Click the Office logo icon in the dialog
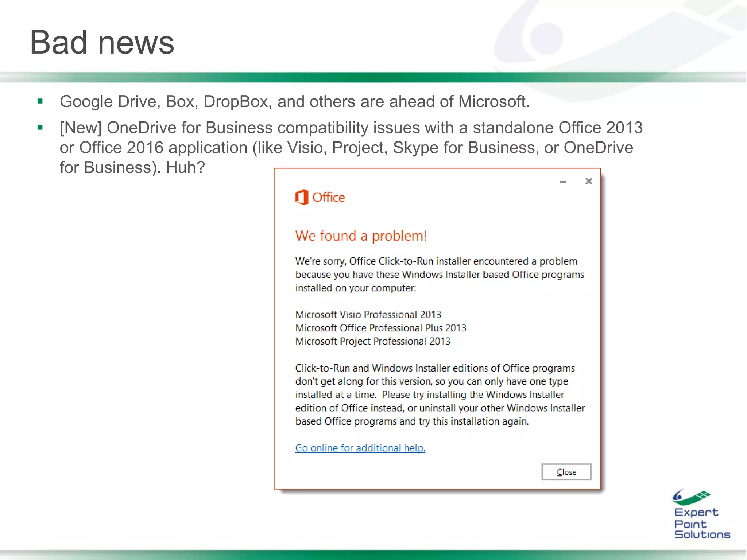This screenshot has width=747, height=560. [x=302, y=197]
